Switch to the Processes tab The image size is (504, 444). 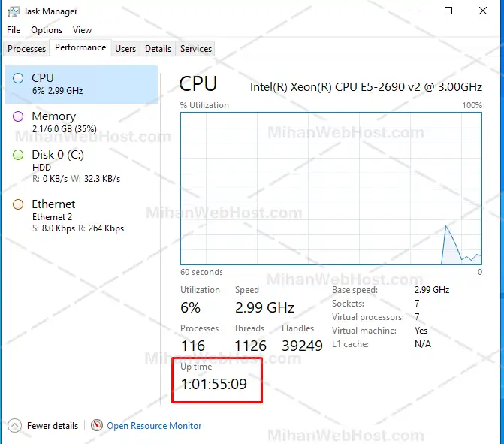pyautogui.click(x=27, y=49)
